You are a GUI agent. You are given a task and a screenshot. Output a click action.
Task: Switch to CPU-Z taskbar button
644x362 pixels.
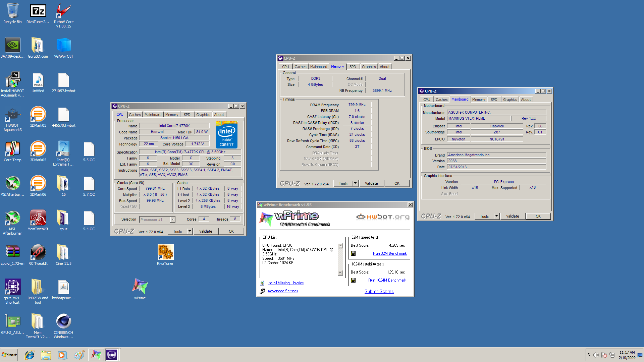coord(112,355)
